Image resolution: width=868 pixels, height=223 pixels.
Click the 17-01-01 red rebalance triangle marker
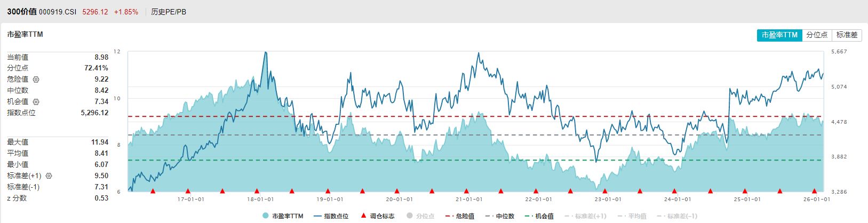click(187, 191)
